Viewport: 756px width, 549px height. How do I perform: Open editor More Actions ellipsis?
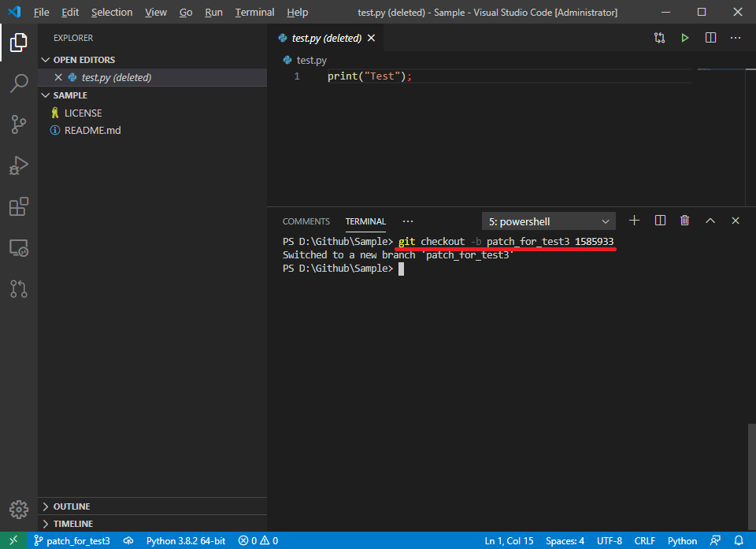click(736, 38)
